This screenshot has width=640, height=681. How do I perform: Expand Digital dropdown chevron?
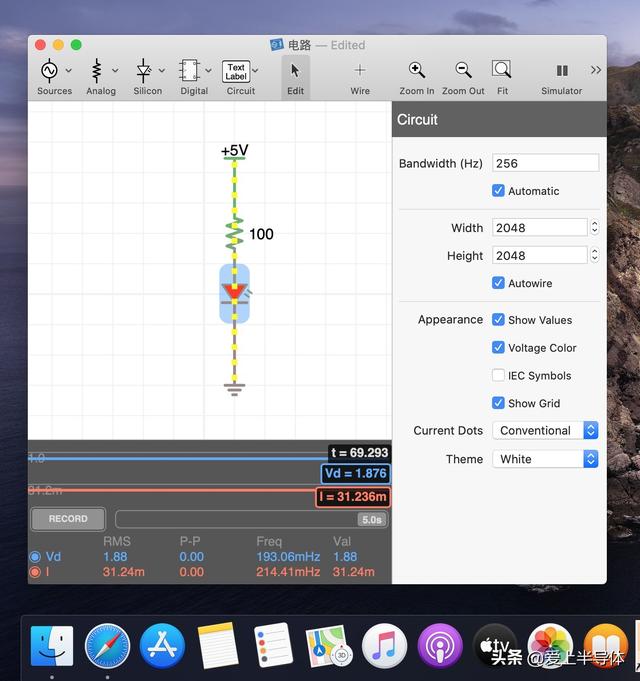coord(208,70)
